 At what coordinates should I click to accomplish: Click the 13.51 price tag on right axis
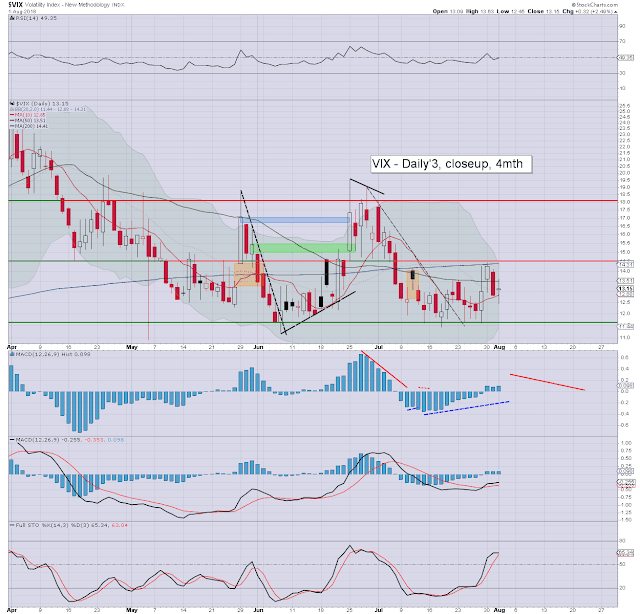tap(626, 280)
